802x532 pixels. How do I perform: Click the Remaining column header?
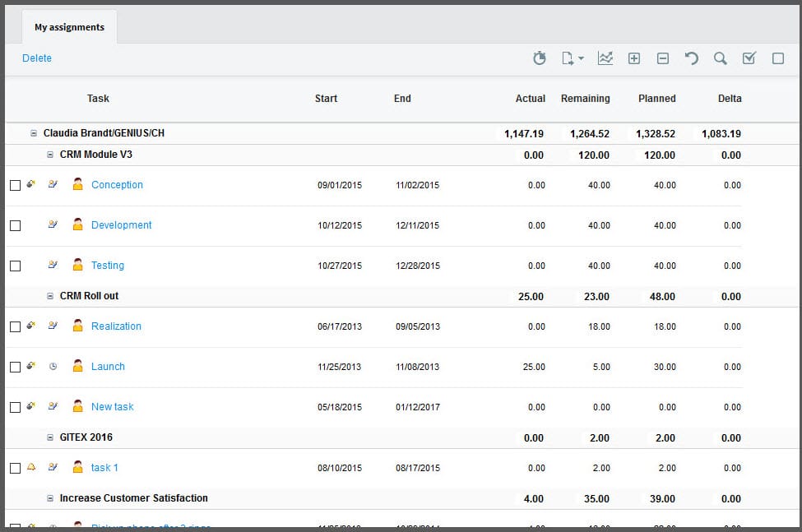[585, 99]
